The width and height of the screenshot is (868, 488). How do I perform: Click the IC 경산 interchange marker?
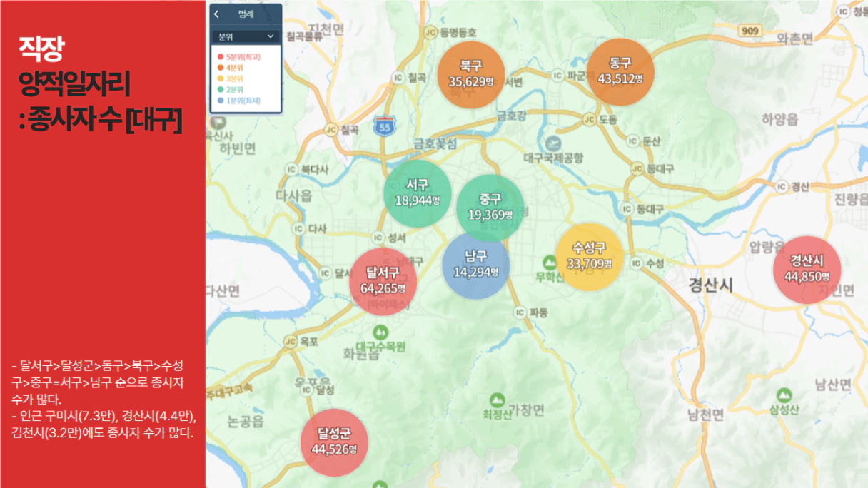pyautogui.click(x=781, y=187)
